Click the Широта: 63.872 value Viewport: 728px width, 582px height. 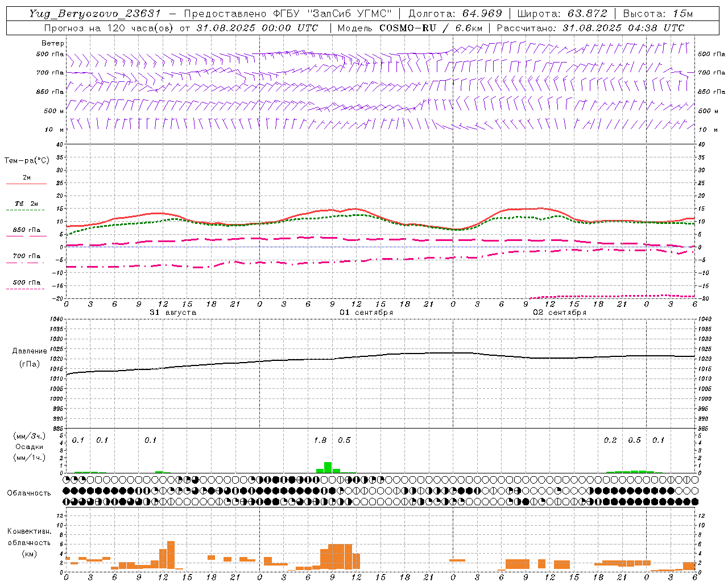click(x=562, y=14)
